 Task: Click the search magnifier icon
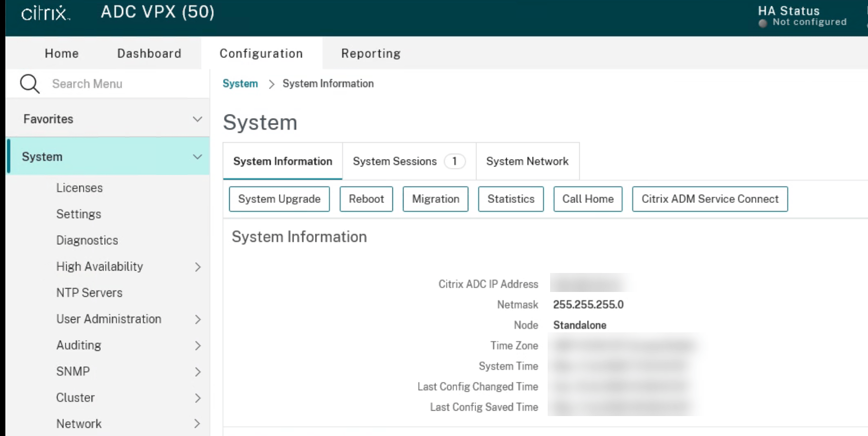click(30, 84)
